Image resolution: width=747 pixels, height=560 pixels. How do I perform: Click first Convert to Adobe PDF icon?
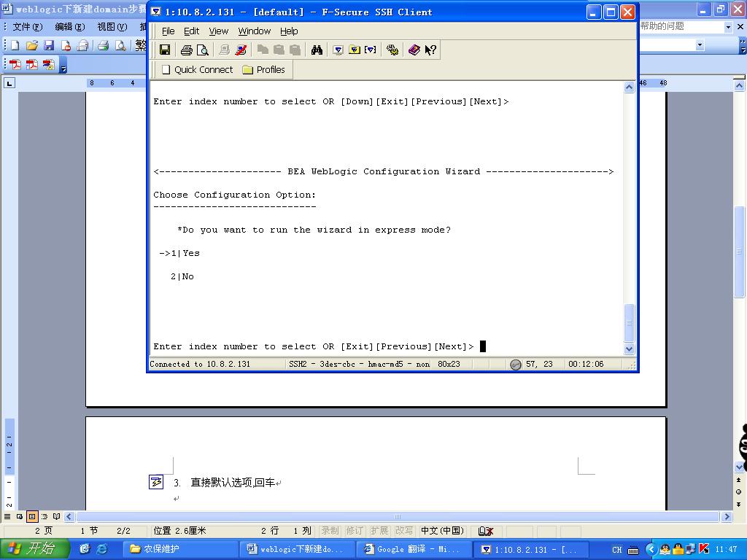pyautogui.click(x=15, y=64)
